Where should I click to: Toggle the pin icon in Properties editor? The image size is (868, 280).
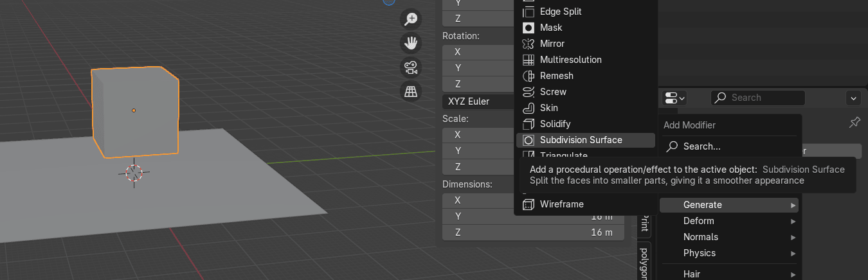tap(854, 122)
